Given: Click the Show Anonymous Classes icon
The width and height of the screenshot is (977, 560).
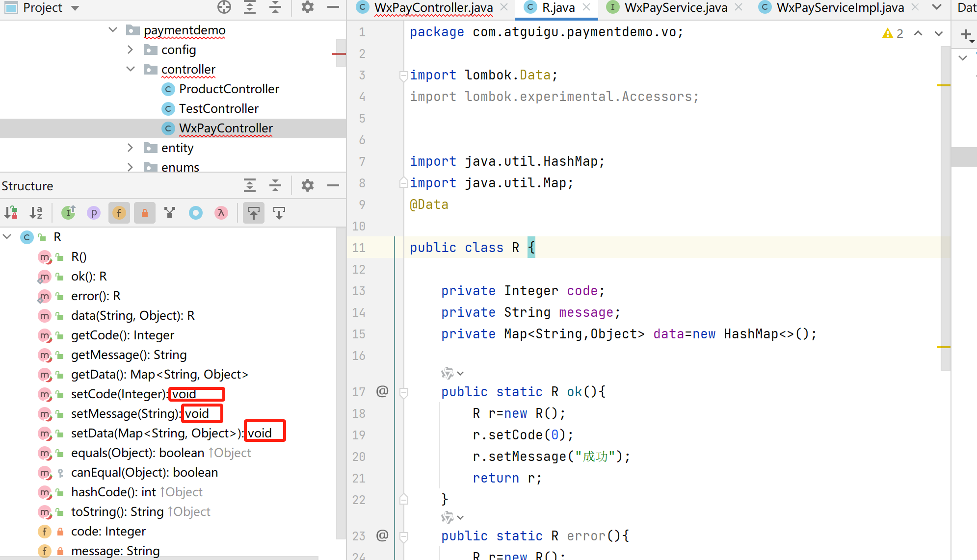Looking at the screenshot, I should [196, 213].
